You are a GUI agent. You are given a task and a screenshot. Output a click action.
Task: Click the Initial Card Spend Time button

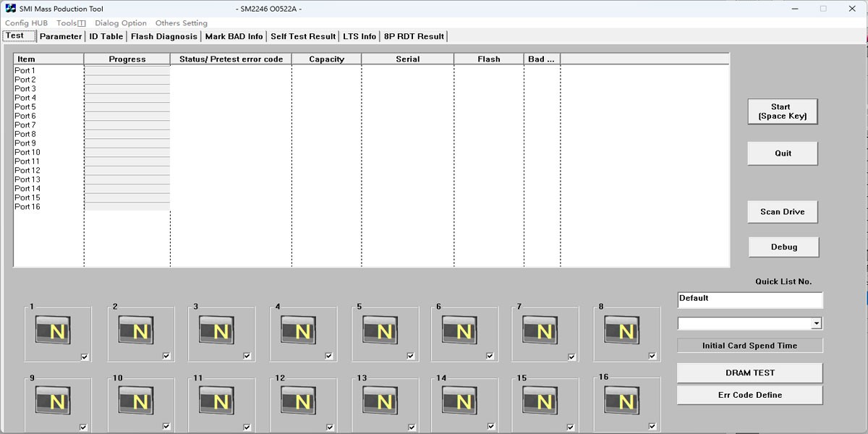point(750,346)
